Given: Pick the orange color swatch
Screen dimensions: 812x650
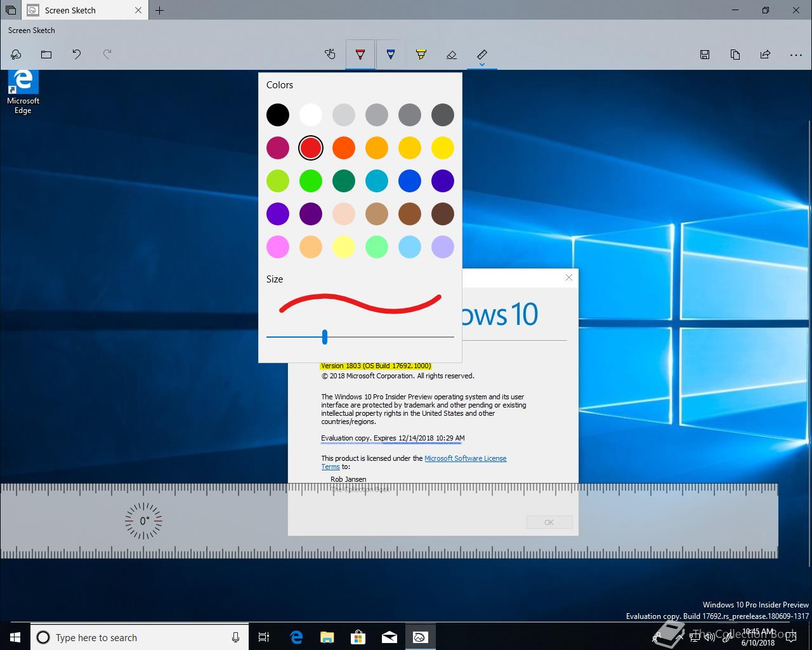Looking at the screenshot, I should click(344, 148).
